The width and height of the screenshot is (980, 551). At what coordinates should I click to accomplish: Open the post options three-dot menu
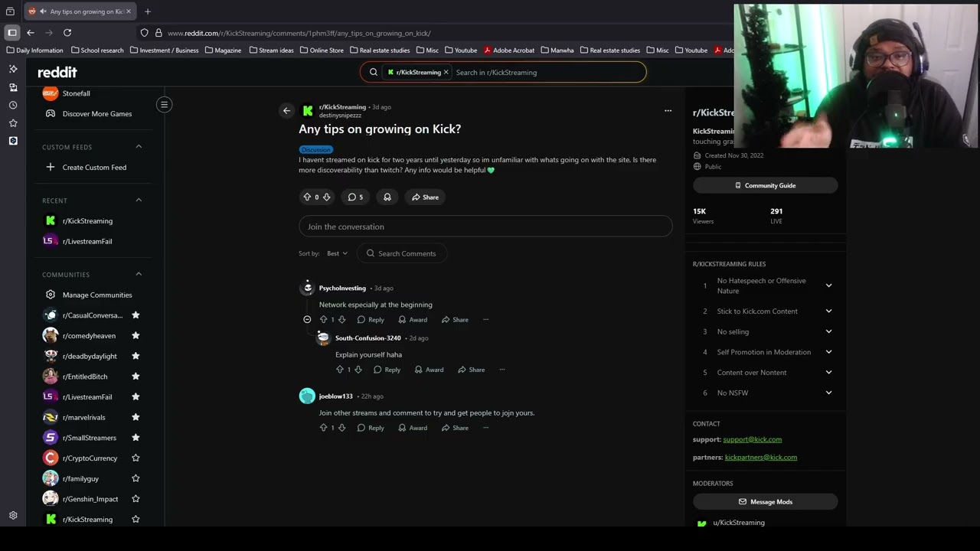(x=668, y=111)
